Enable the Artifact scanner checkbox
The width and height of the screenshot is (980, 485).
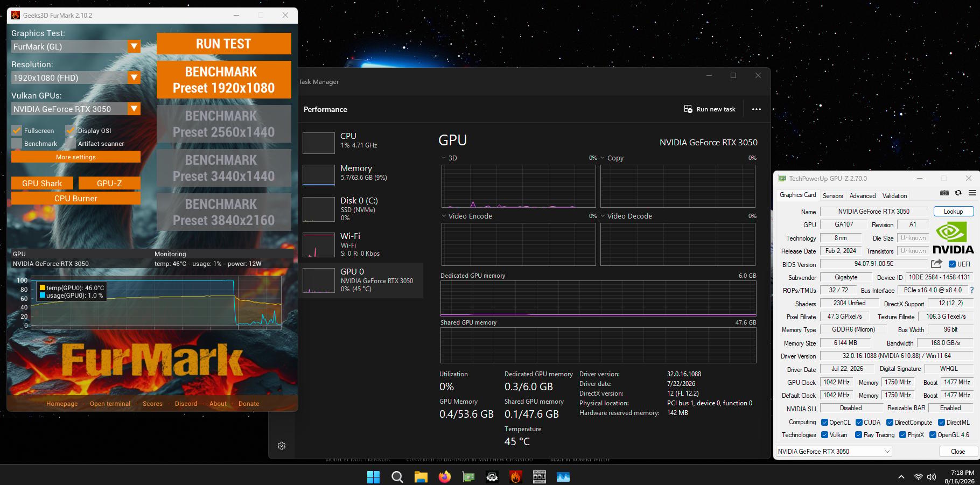point(70,143)
